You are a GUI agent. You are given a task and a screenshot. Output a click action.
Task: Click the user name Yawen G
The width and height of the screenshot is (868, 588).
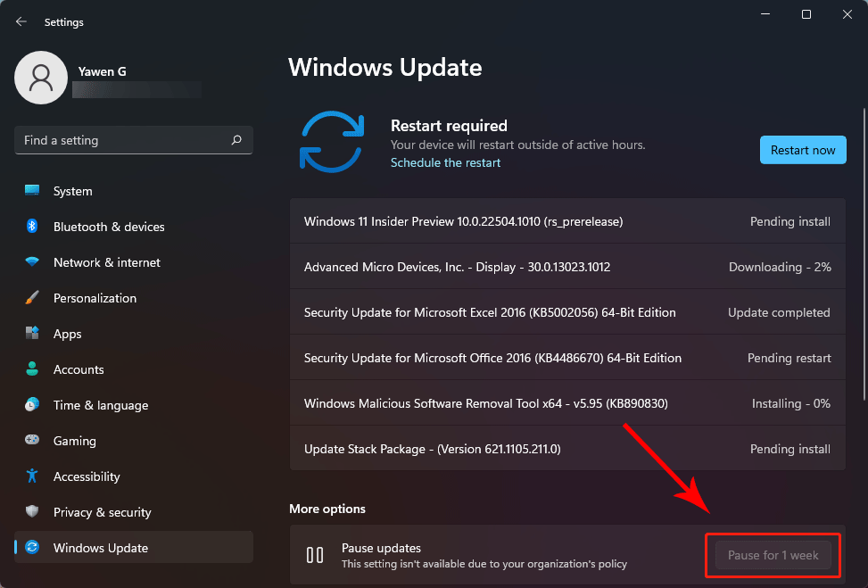(102, 71)
